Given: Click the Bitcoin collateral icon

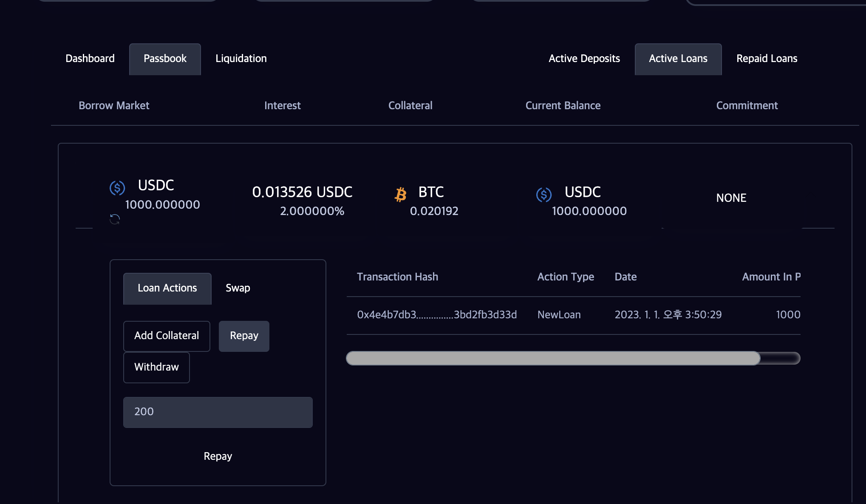Looking at the screenshot, I should coord(400,195).
